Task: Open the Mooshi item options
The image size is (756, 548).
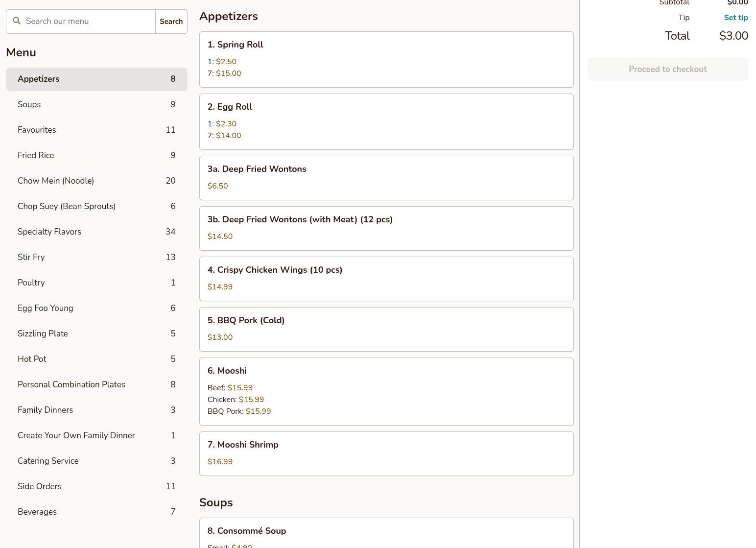Action: pyautogui.click(x=386, y=391)
